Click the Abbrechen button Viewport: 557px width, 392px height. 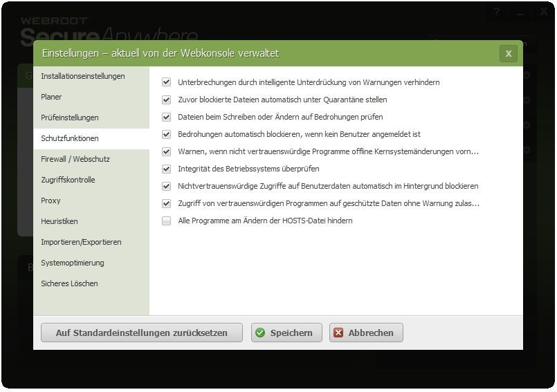coord(365,333)
